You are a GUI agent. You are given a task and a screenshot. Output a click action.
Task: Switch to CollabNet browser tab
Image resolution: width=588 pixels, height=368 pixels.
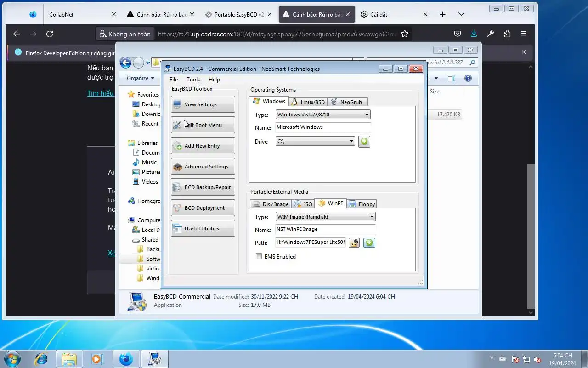point(83,14)
